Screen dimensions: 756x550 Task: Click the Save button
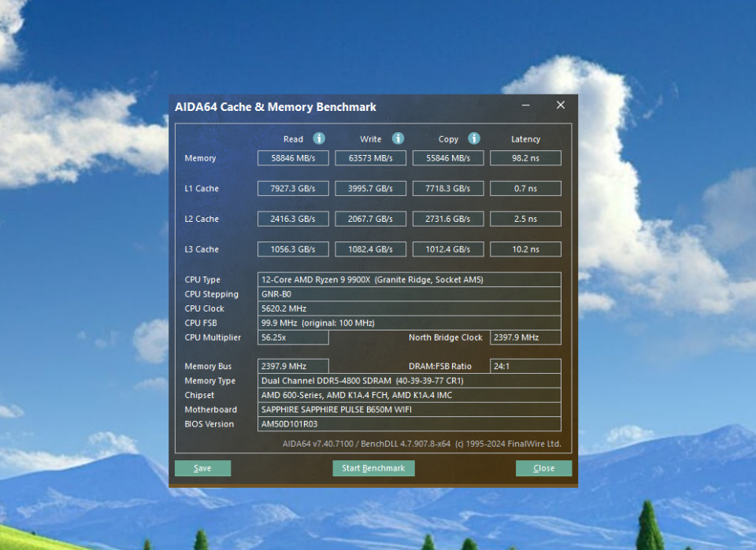(202, 468)
